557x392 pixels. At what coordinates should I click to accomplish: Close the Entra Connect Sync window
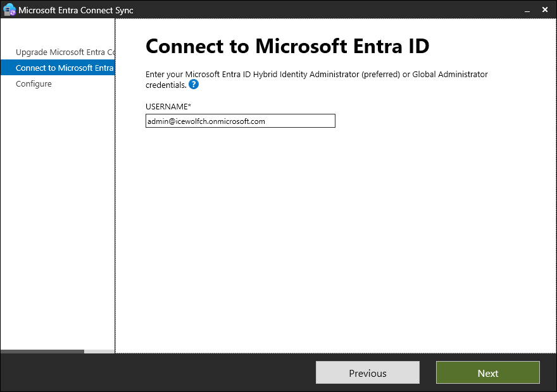(x=545, y=10)
